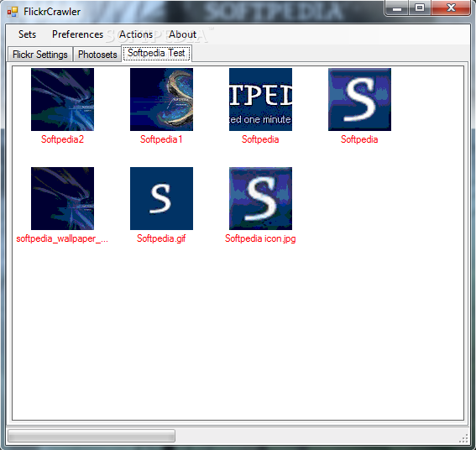Open the Actions menu
The height and width of the screenshot is (450, 476).
click(x=136, y=34)
